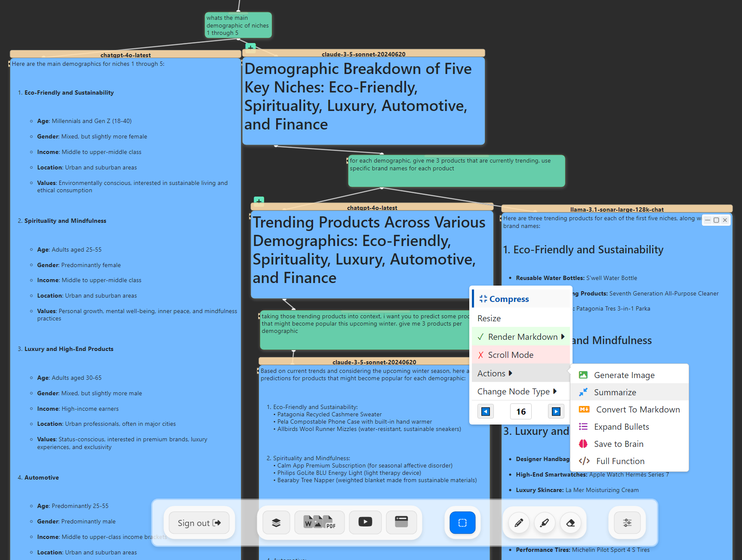742x560 pixels.
Task: Expand the Actions submenu
Action: 521,373
